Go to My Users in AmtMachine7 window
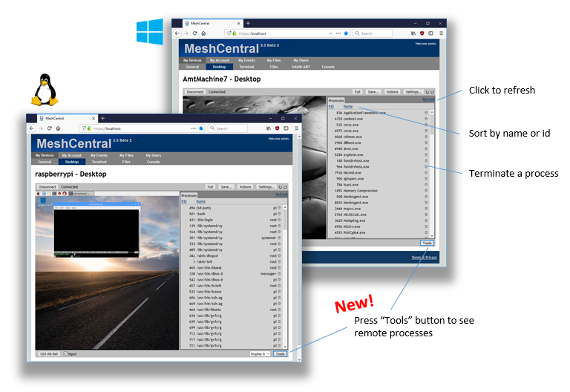This screenshot has width=570, height=392. click(301, 60)
